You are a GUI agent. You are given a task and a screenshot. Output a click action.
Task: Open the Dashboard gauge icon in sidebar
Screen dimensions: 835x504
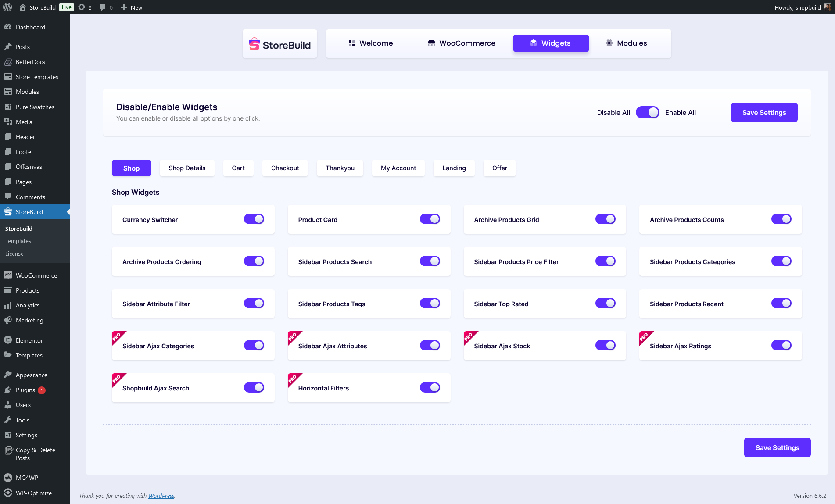pos(8,27)
